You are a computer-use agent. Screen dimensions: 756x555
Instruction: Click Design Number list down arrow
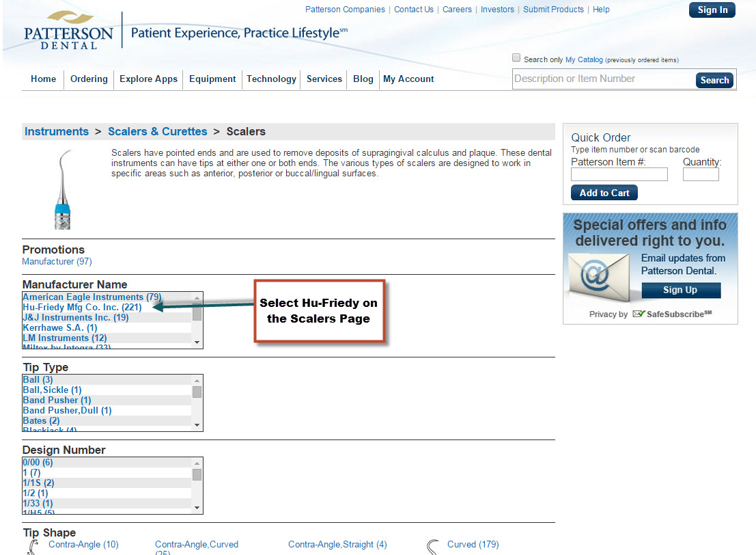197,508
